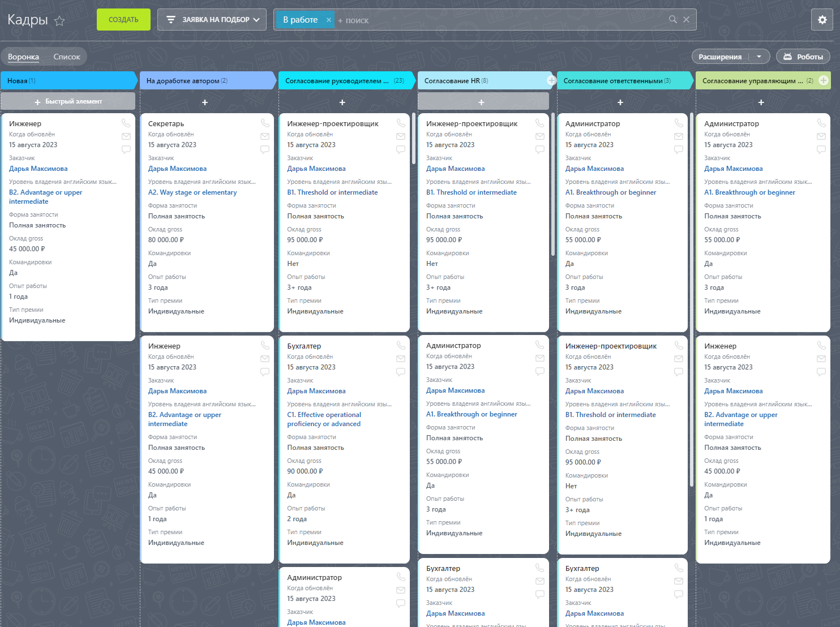This screenshot has width=840, height=627.
Task: Open B2. Advantage link in Новая column
Action: coord(45,197)
